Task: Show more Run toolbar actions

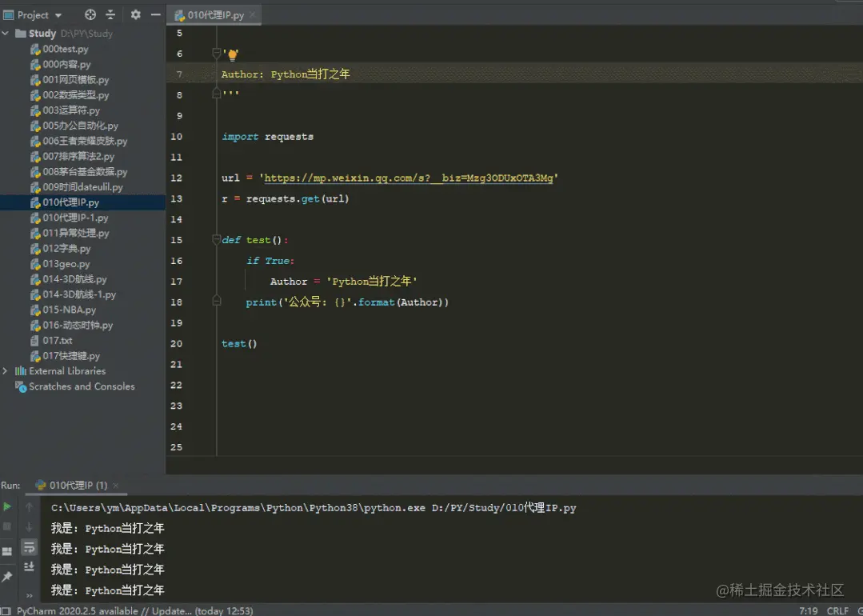Action: (29, 596)
